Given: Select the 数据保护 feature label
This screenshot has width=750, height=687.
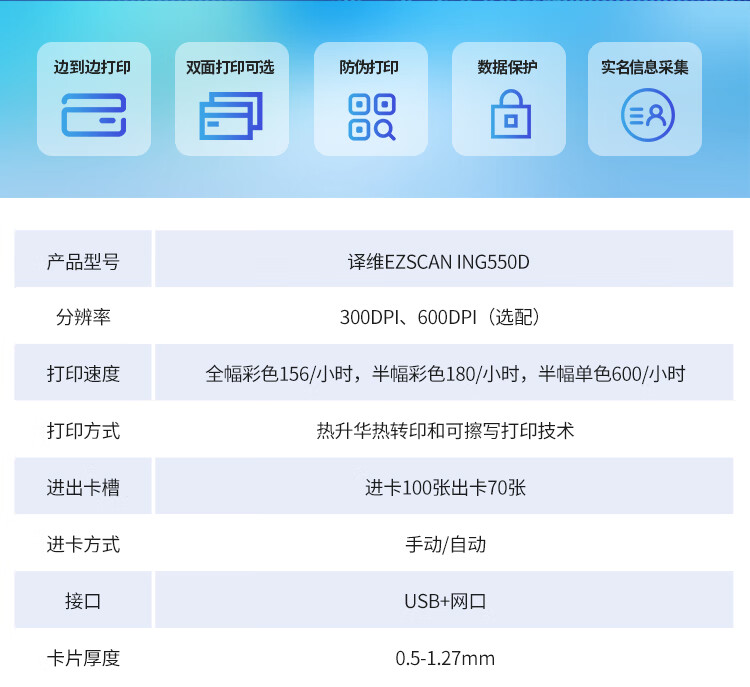Looking at the screenshot, I should pos(507,67).
